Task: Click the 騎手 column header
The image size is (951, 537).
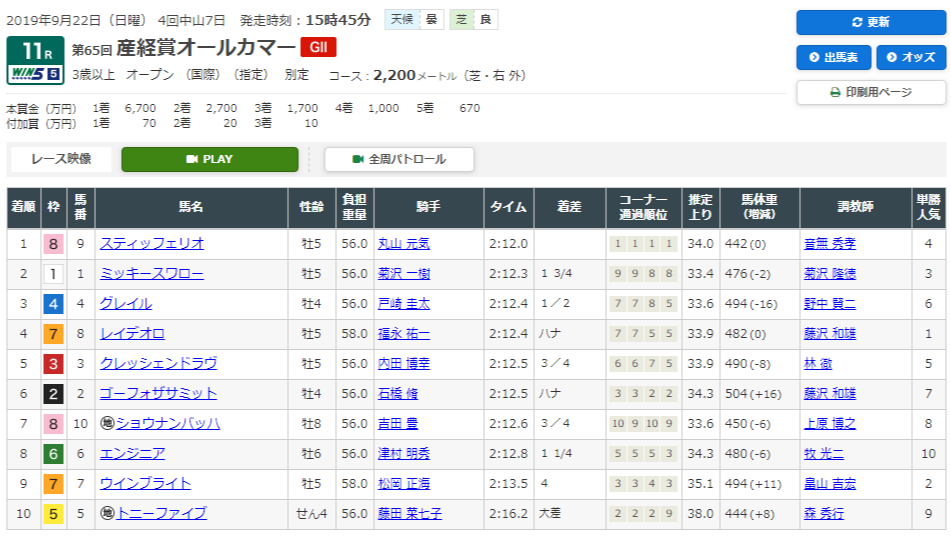Action: (428, 208)
